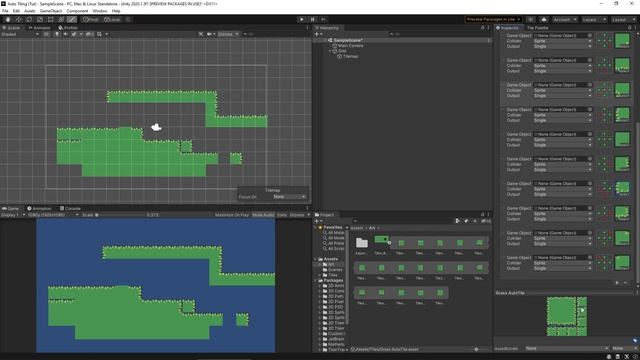The width and height of the screenshot is (640, 360).
Task: Click the Play button
Action: (302, 19)
